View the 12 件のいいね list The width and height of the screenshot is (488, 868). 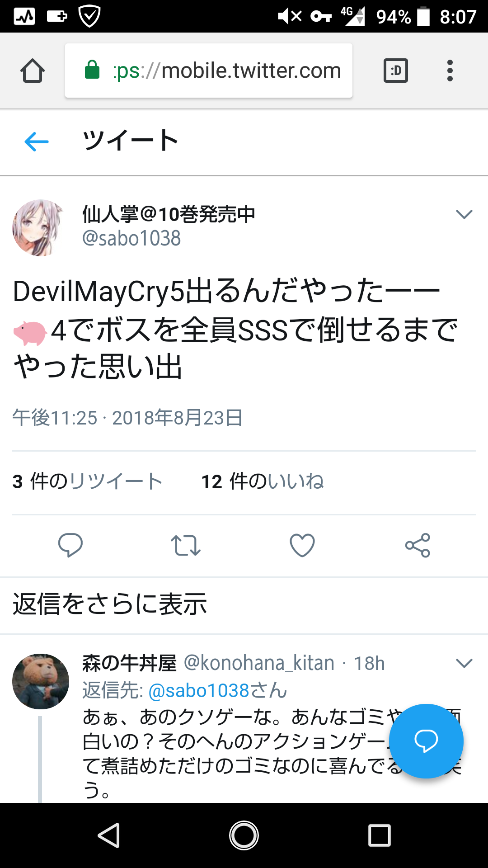tap(263, 481)
